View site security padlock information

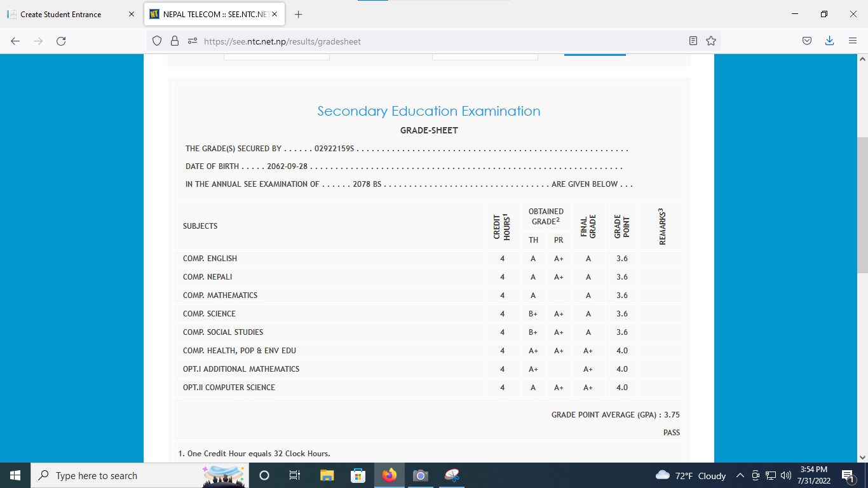175,41
